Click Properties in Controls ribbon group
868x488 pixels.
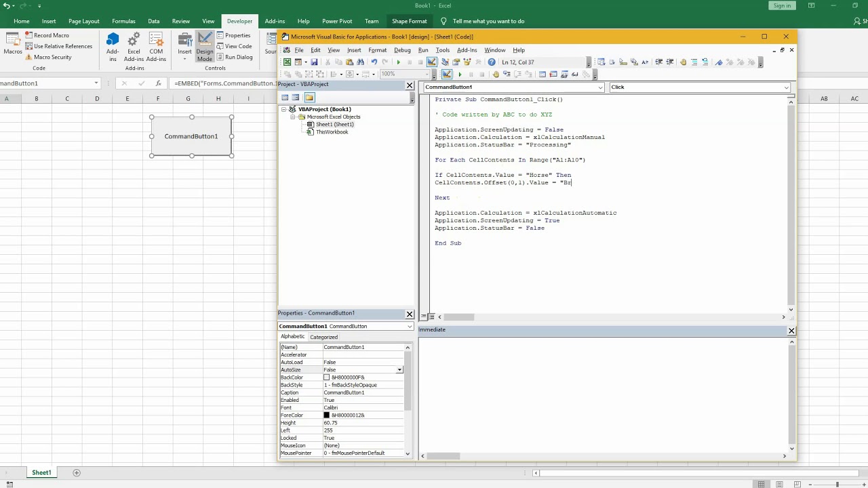pyautogui.click(x=233, y=35)
